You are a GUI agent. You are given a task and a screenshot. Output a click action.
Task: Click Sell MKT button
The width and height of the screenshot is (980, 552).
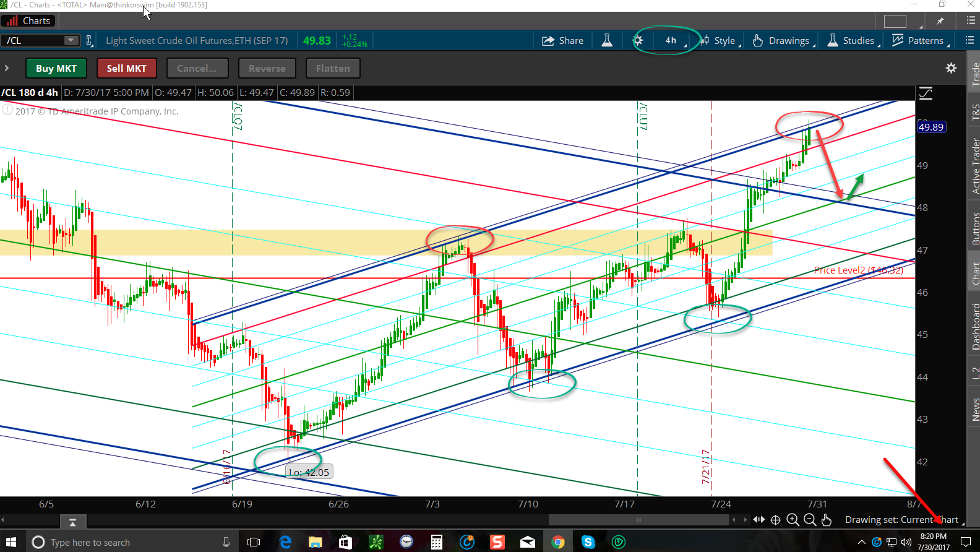127,68
